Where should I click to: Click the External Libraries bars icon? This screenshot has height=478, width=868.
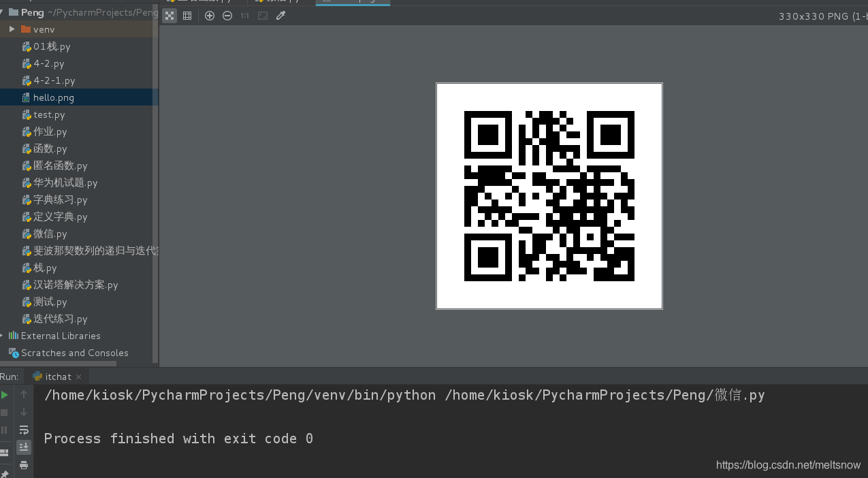pos(13,336)
